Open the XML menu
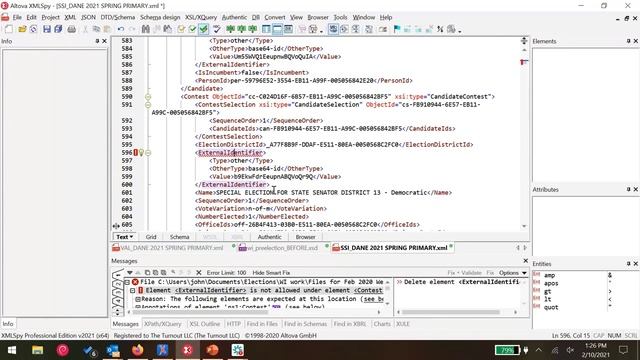The width and height of the screenshot is (640, 360). click(70, 17)
